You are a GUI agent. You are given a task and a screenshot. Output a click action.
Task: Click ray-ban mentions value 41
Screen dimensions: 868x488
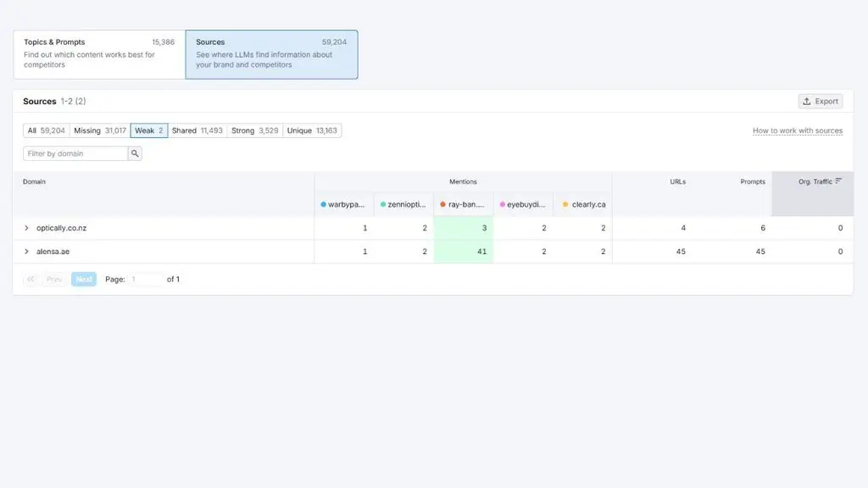coord(481,252)
